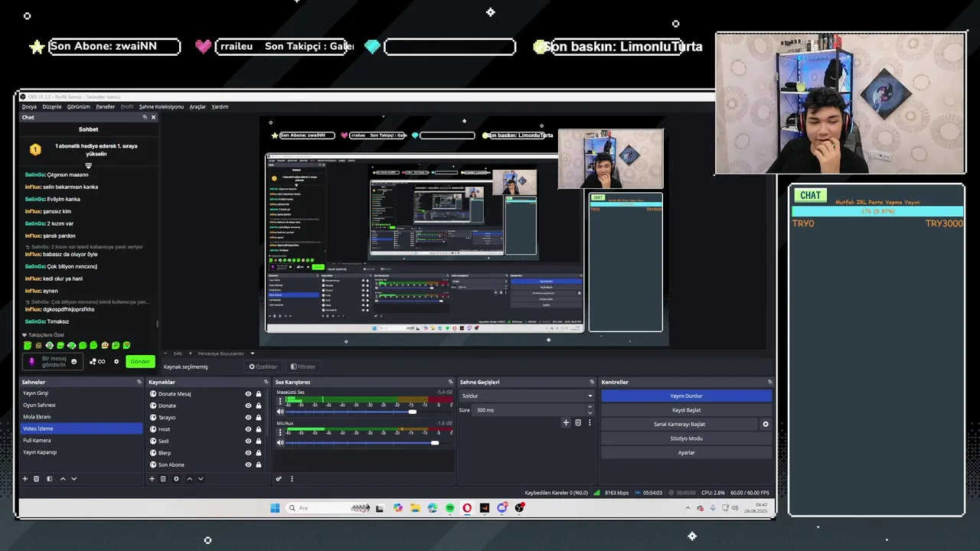Open the Araçlar menu
The image size is (980, 551).
click(198, 106)
